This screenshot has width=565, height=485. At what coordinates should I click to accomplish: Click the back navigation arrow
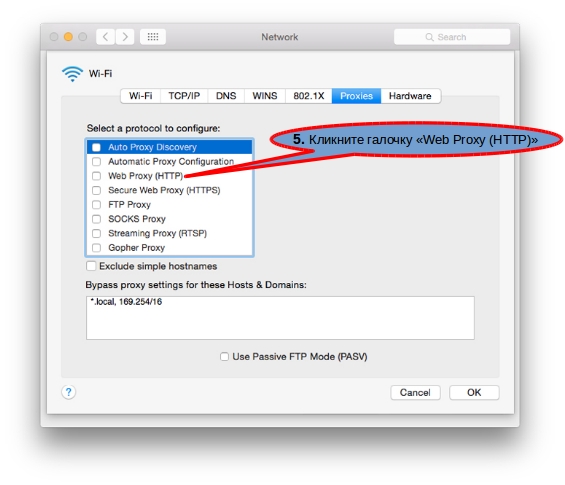click(x=106, y=37)
